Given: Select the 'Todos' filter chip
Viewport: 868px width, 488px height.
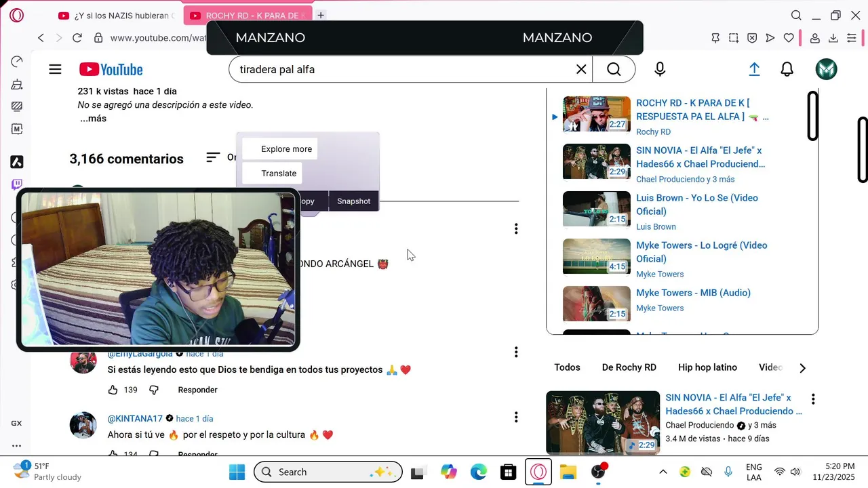Looking at the screenshot, I should click(x=567, y=367).
